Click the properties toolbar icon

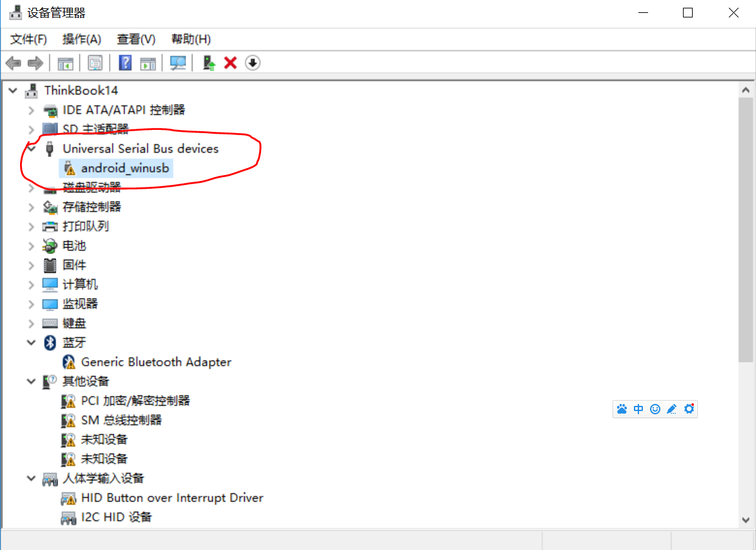pyautogui.click(x=95, y=63)
